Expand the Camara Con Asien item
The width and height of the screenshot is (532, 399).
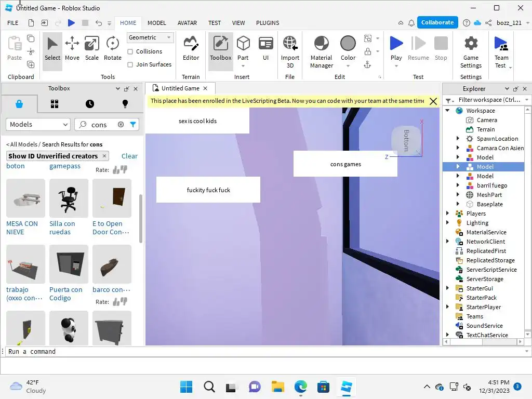click(x=458, y=148)
